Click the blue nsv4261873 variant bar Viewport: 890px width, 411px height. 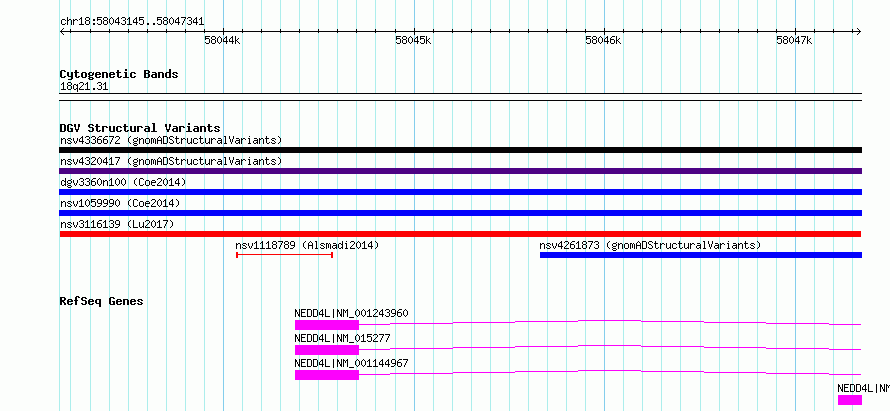(700, 255)
